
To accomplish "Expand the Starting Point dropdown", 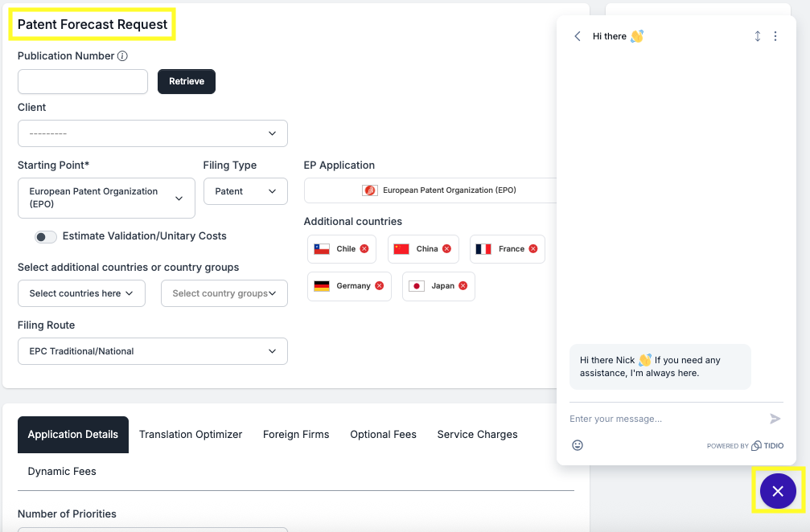I will [x=106, y=198].
